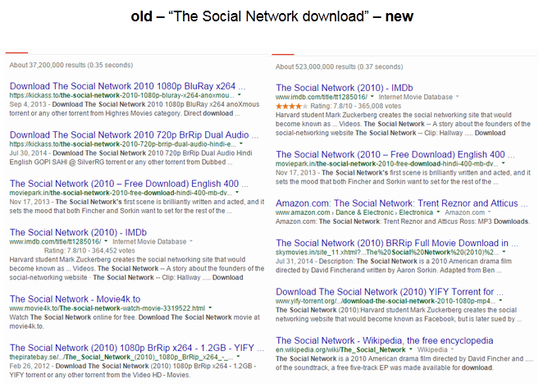Open 'The Social Network (2010) BRRip Full Movie Download in' result
The image size is (543, 392).
pos(397,243)
